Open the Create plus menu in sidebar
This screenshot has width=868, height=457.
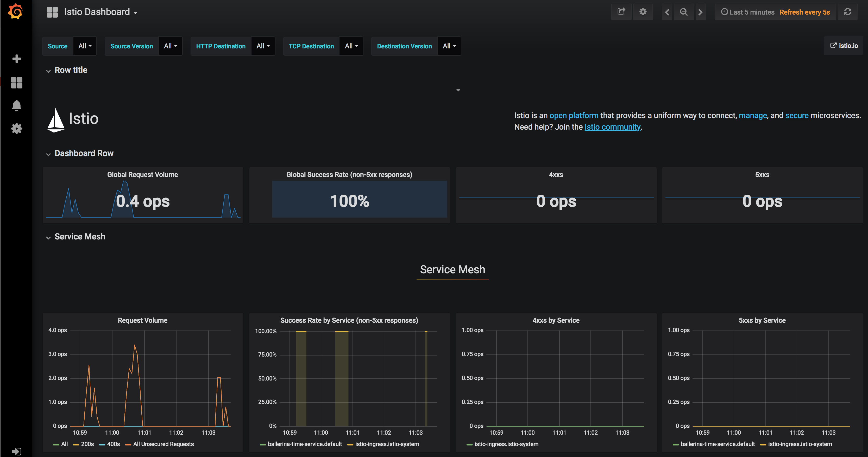coord(16,59)
